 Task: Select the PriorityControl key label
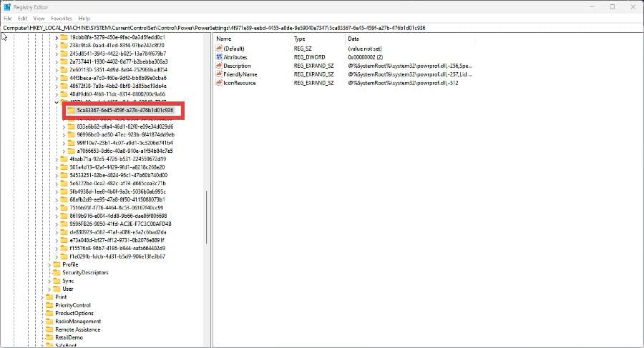point(73,305)
